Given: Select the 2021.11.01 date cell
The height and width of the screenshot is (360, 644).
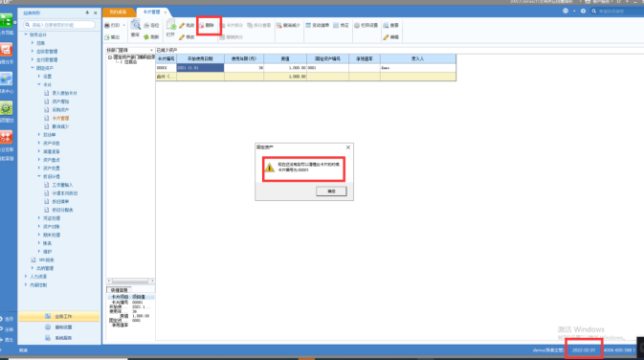Looking at the screenshot, I should (x=200, y=68).
